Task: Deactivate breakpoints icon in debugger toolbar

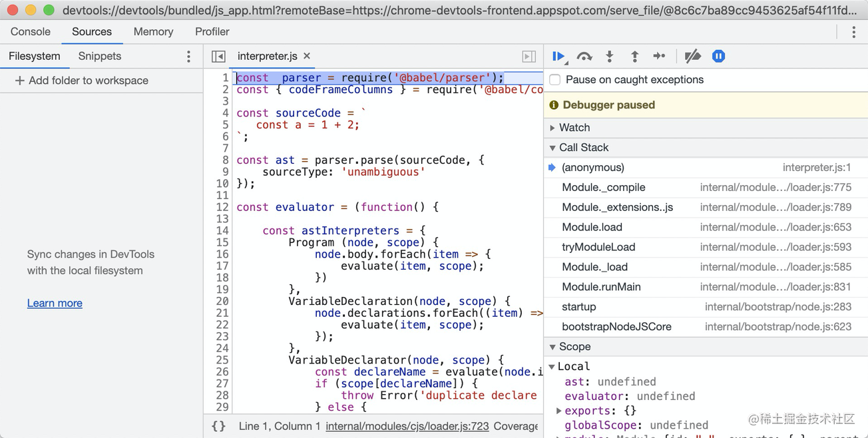Action: [x=692, y=57]
